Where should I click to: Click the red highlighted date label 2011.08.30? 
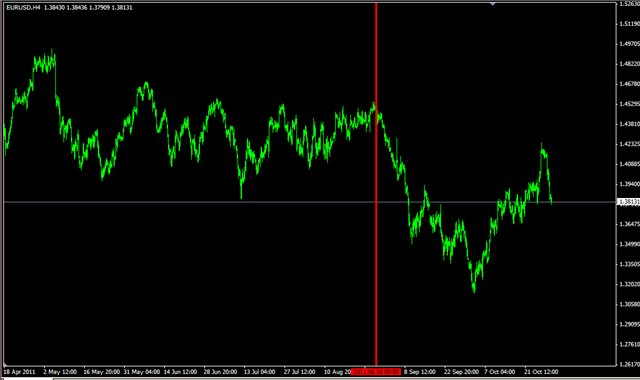coord(376,372)
